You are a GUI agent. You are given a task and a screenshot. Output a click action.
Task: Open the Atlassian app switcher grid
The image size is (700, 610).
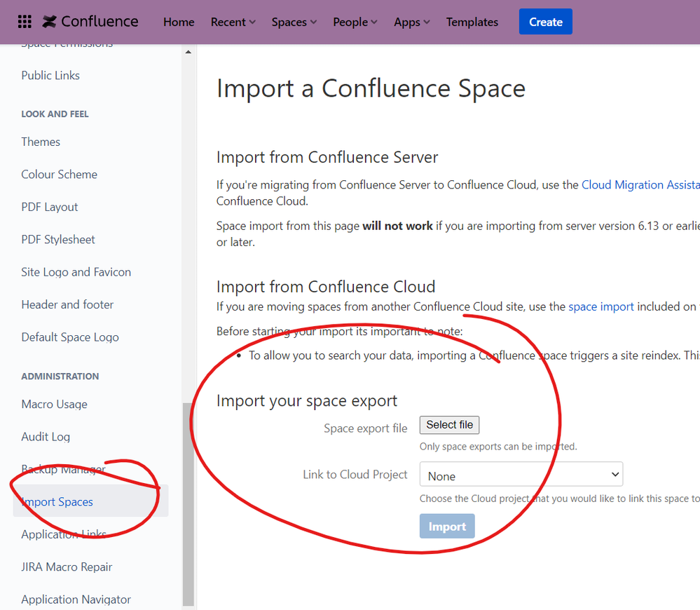coord(25,21)
